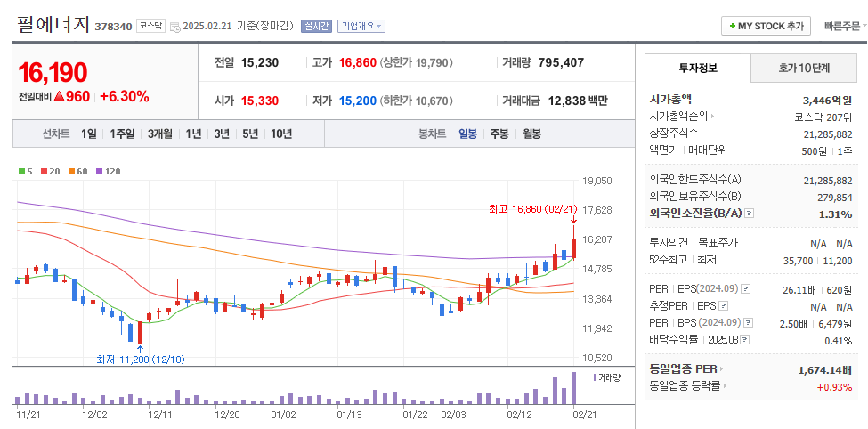The height and width of the screenshot is (429, 868).
Task: Select the 주봉 candlestick chart
Action: (499, 134)
